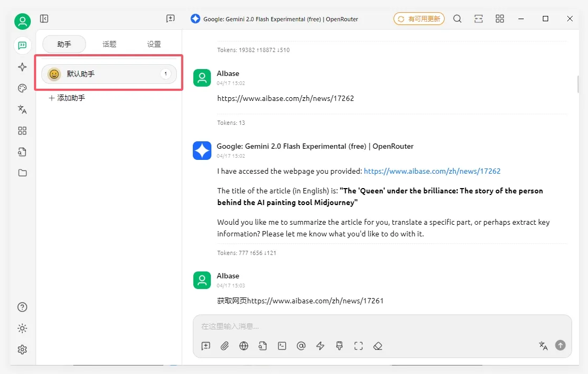
Task: Click the 在这里输入消息 message input field
Action: (372, 326)
